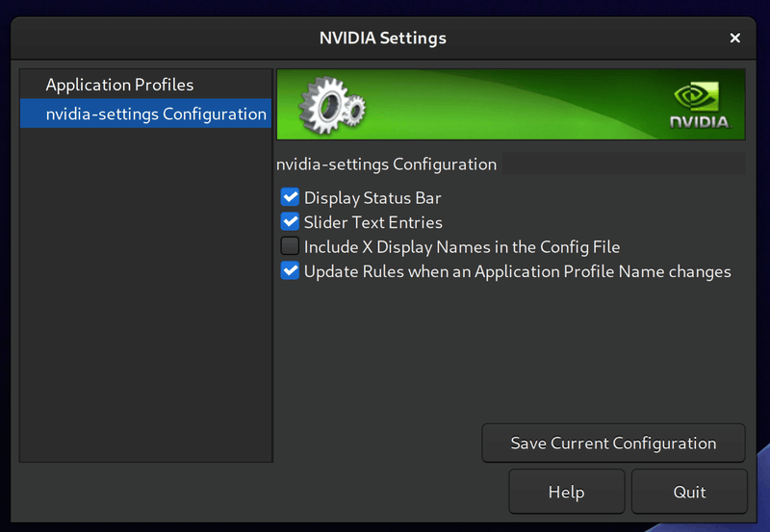Enable Include X Display Names in Config File

pos(290,246)
